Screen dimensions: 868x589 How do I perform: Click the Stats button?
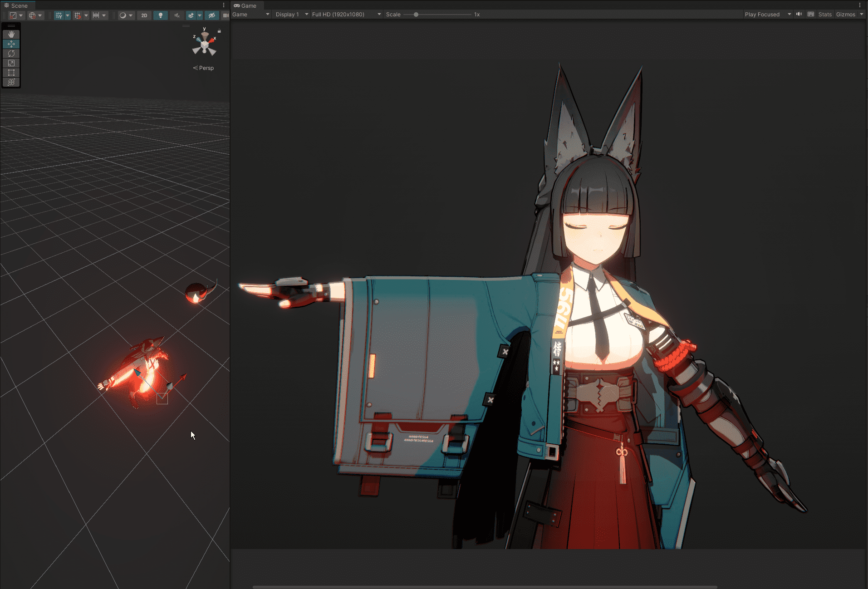pos(825,15)
